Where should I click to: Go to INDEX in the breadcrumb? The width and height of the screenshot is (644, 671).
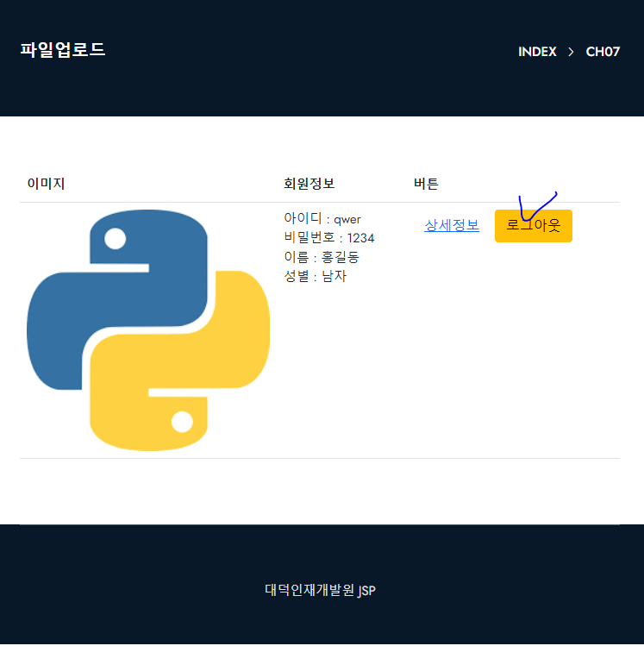tap(537, 52)
